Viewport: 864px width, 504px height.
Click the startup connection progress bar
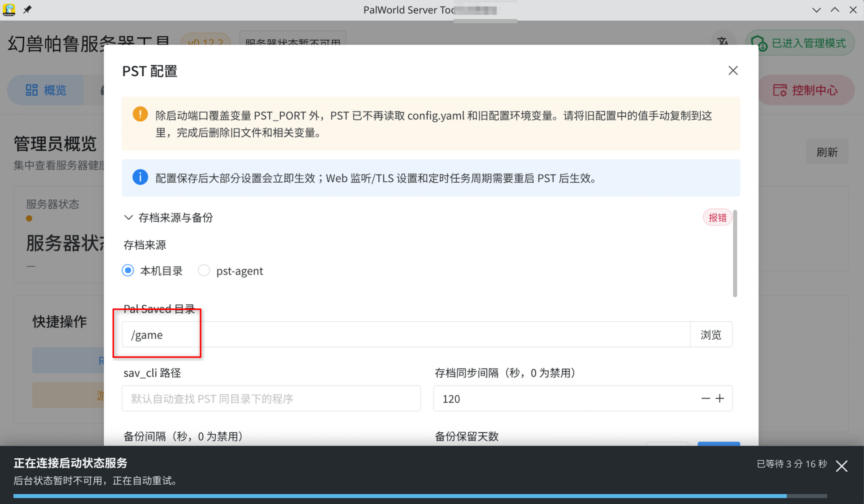(x=420, y=496)
